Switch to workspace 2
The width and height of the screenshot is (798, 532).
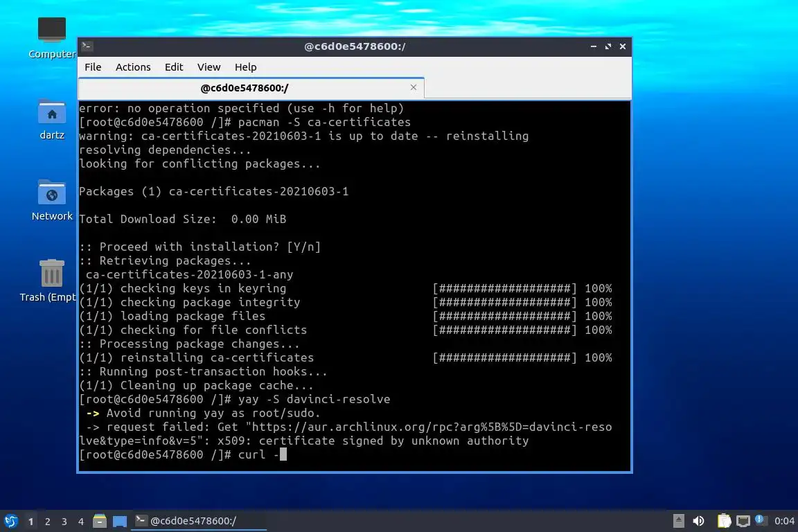click(48, 522)
